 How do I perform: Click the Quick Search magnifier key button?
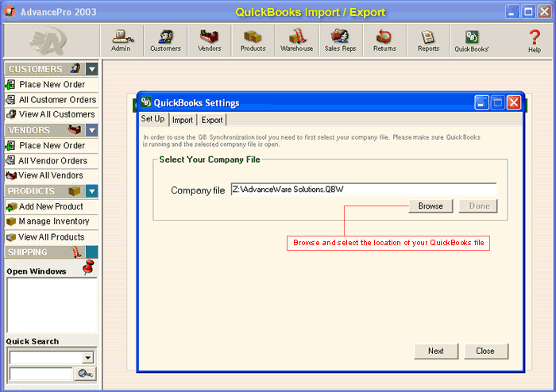[85, 374]
